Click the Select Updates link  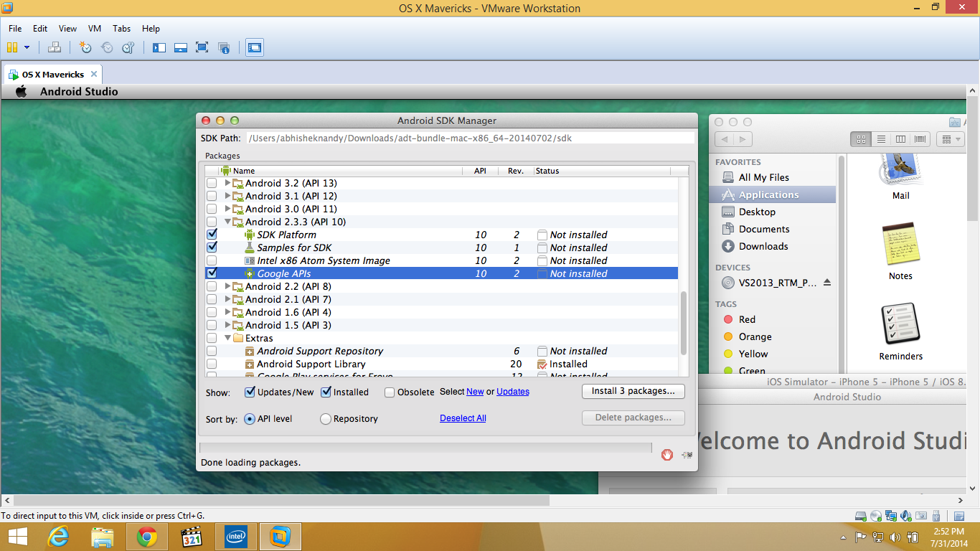point(513,392)
